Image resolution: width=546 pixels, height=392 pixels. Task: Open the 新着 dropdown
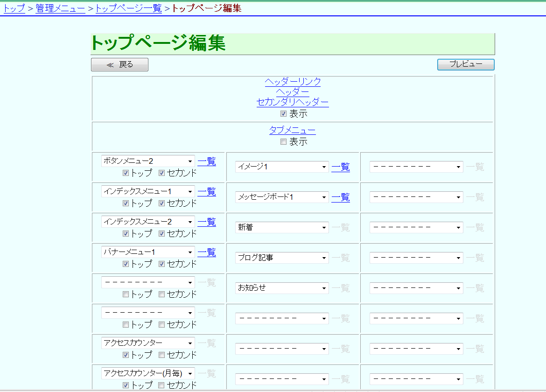282,227
